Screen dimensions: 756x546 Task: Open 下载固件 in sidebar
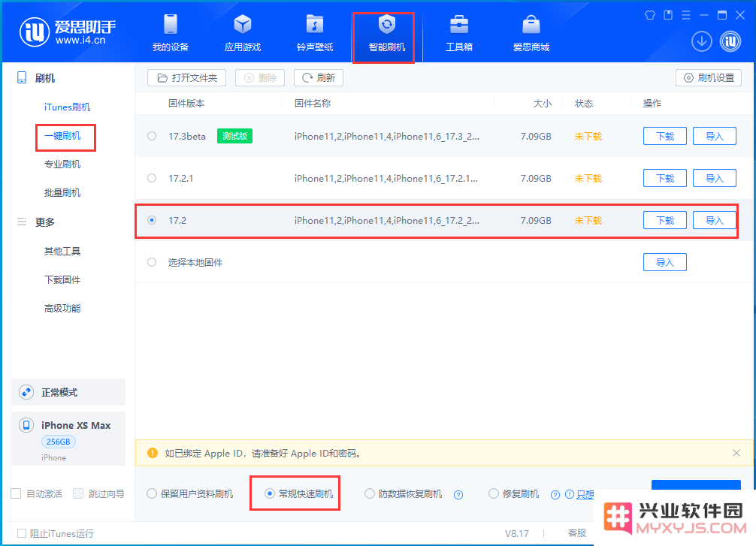62,279
